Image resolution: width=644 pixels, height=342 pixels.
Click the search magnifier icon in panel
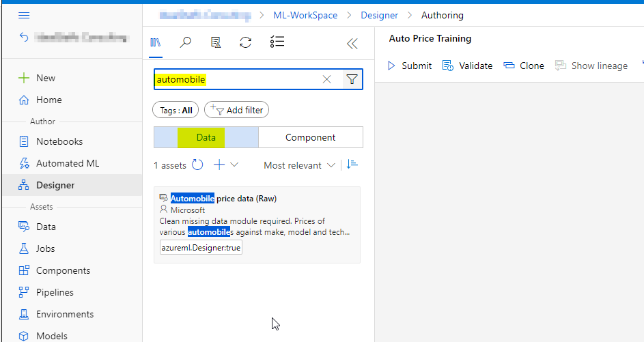coord(185,43)
